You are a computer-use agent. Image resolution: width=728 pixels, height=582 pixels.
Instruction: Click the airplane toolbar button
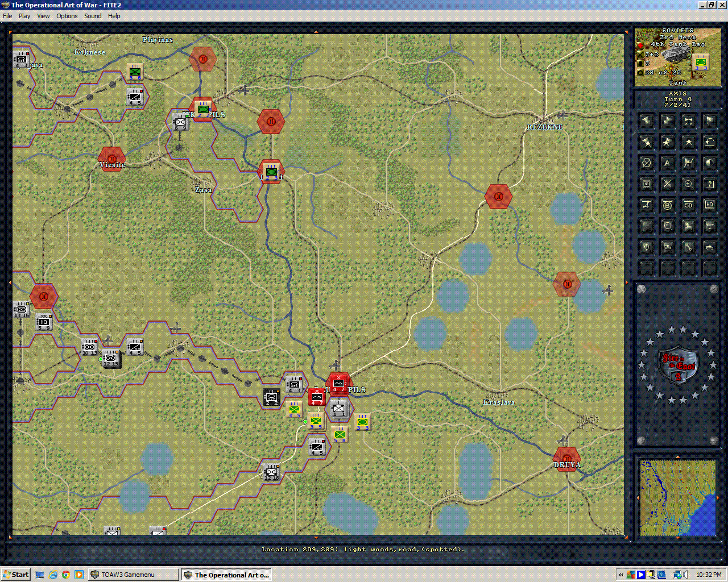point(709,226)
